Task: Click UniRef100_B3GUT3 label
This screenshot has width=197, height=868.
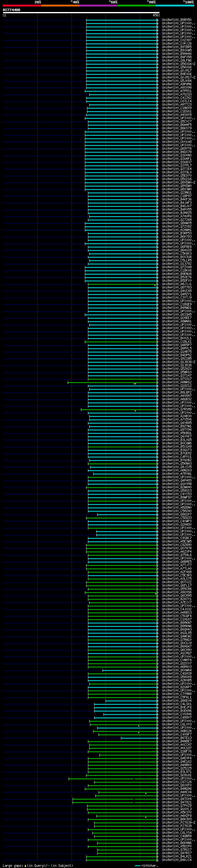Action: (177, 450)
